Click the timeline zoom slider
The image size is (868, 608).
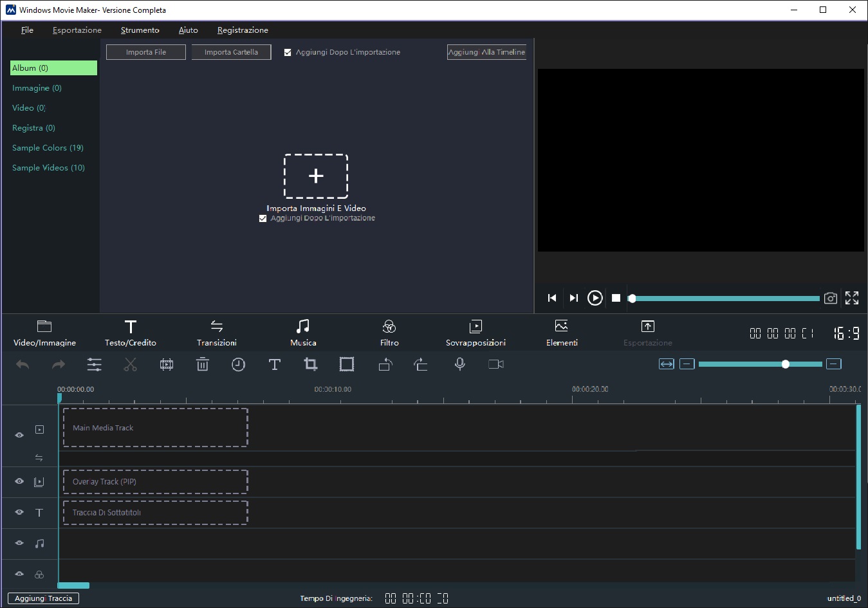tap(761, 364)
